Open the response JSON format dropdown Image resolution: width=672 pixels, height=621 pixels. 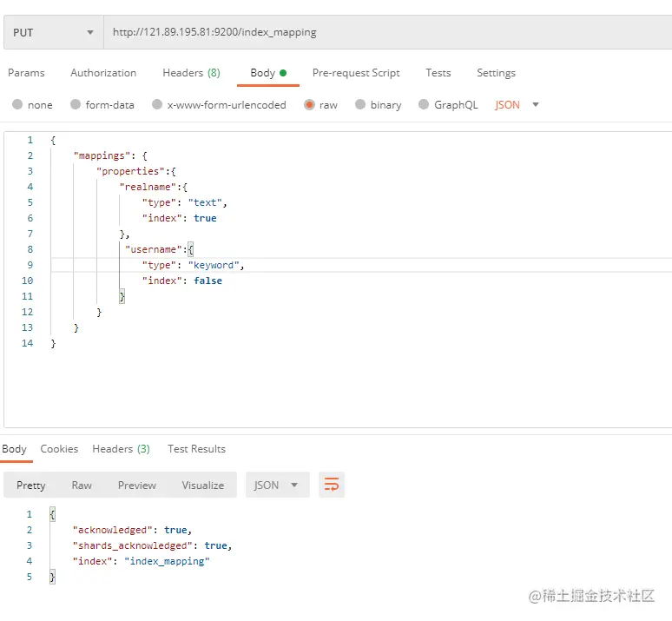tap(277, 485)
